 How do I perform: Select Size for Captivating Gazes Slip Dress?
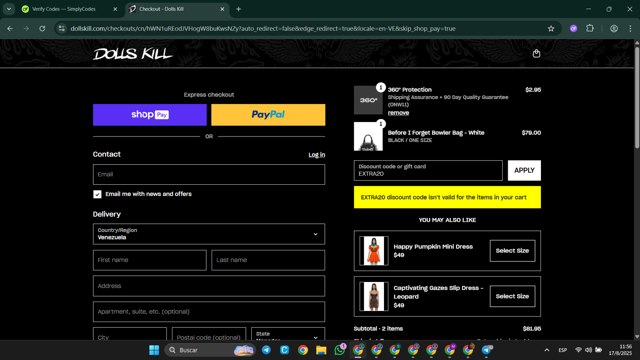pyautogui.click(x=512, y=296)
